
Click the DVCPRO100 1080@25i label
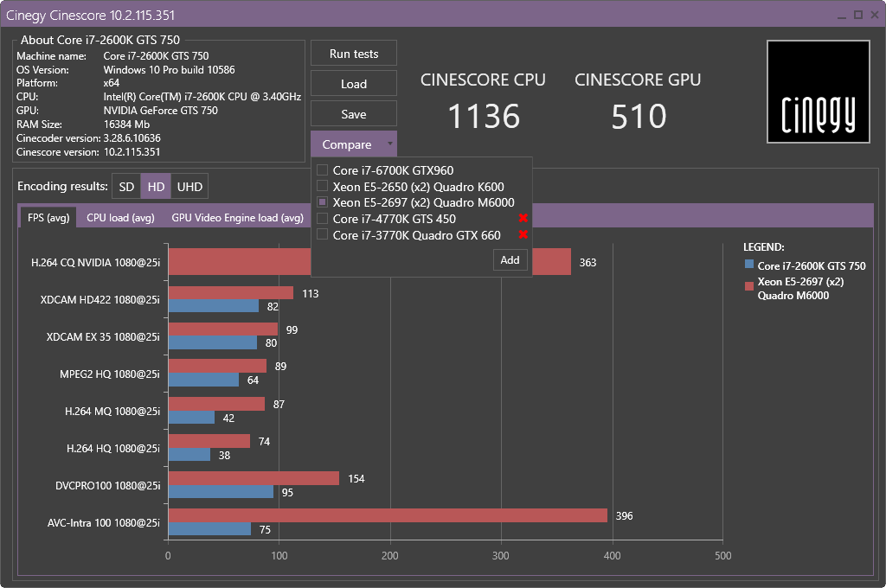(x=108, y=485)
